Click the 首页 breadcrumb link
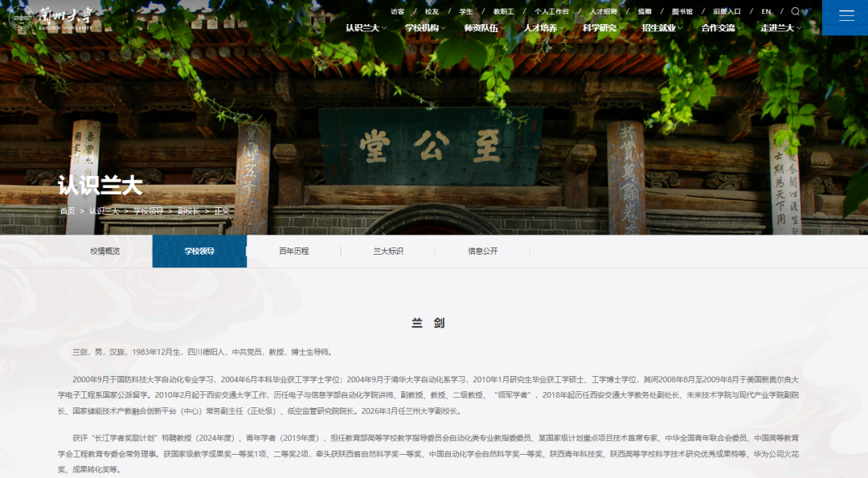 68,211
